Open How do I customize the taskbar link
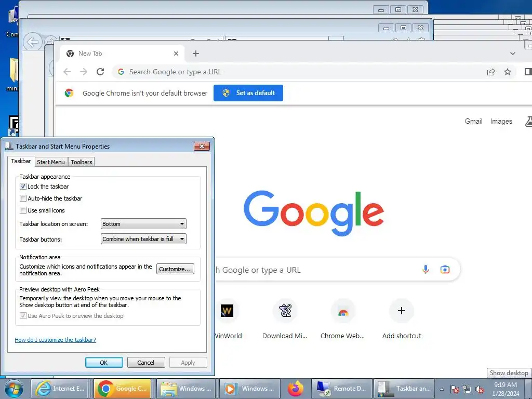The image size is (532, 399). click(55, 340)
